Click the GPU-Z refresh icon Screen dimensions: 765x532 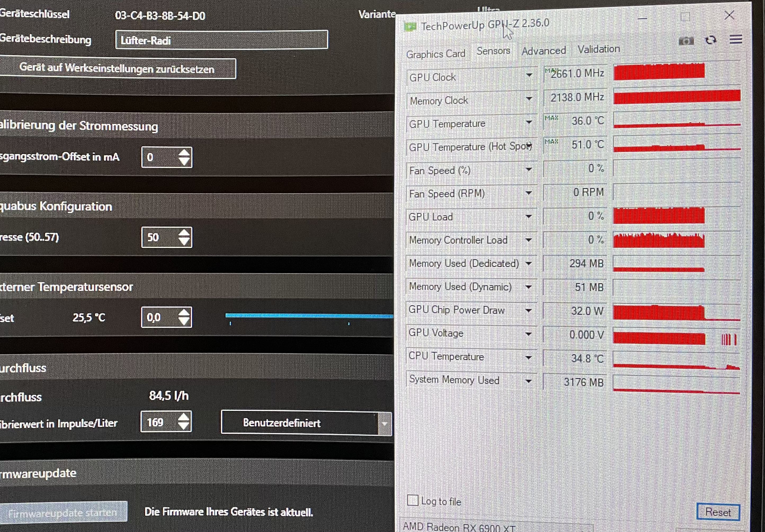tap(711, 40)
